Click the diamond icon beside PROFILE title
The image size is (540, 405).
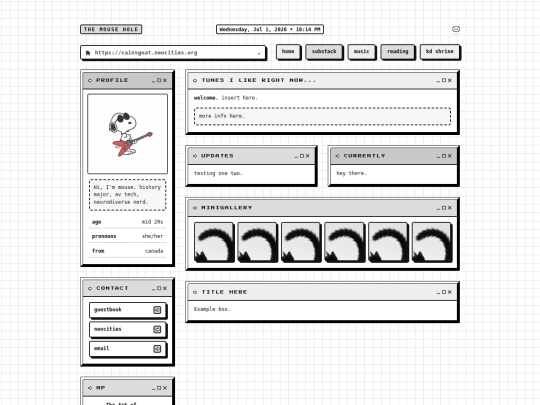pos(90,80)
